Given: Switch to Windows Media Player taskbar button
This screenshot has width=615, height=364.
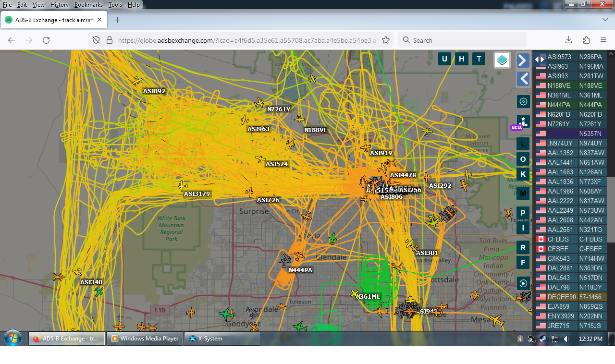Looking at the screenshot, I should 145,339.
